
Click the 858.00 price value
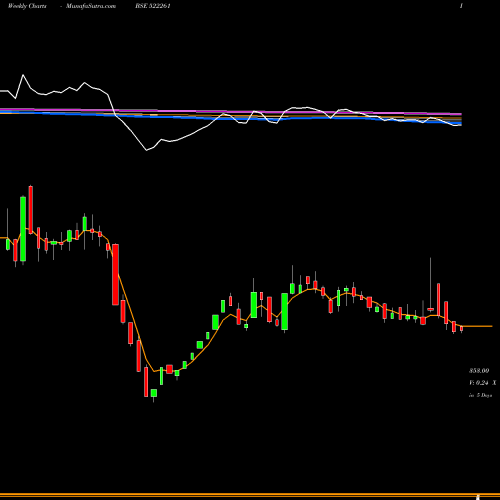(479, 371)
